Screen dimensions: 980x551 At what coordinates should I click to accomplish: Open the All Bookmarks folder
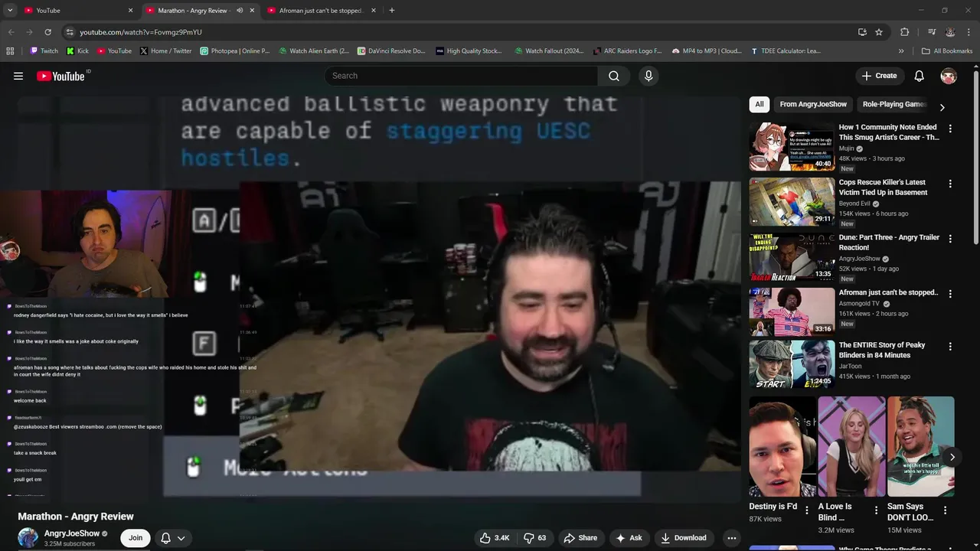947,51
